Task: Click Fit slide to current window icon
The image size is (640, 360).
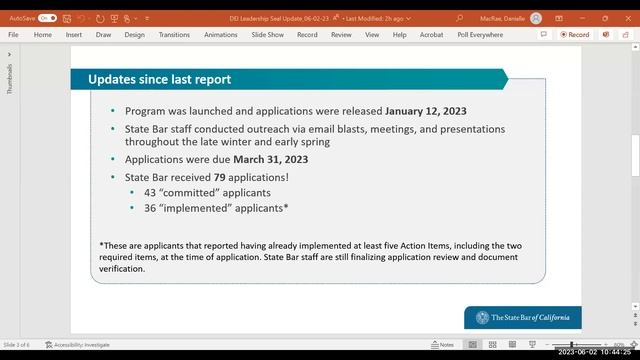Action: point(634,345)
